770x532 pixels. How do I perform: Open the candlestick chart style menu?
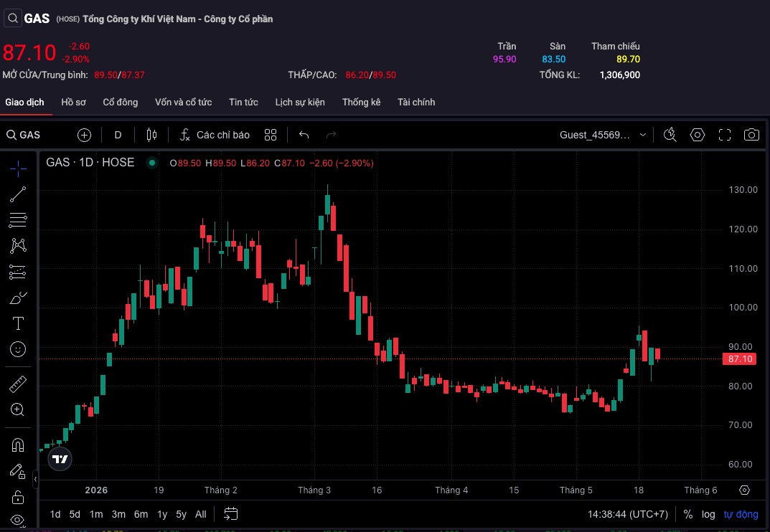151,135
